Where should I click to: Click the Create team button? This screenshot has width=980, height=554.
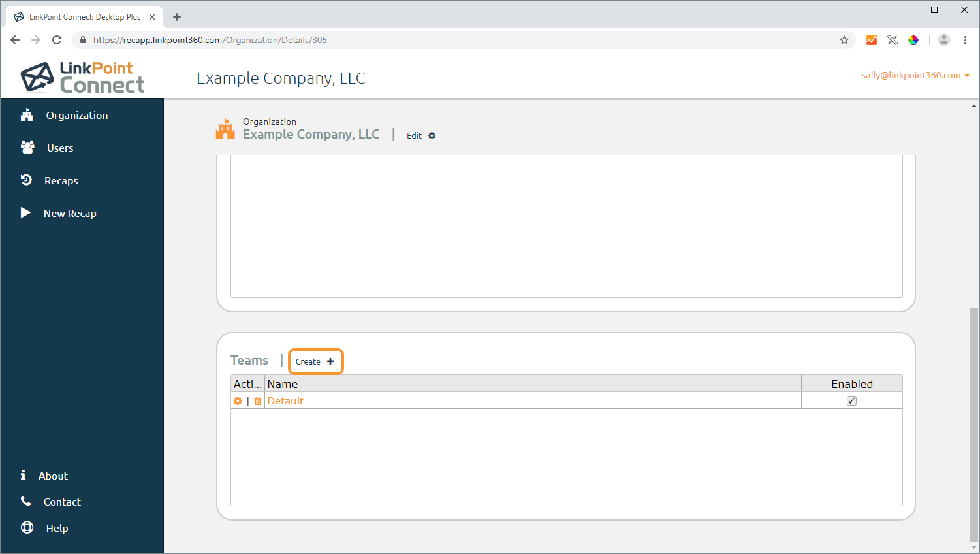pyautogui.click(x=315, y=361)
